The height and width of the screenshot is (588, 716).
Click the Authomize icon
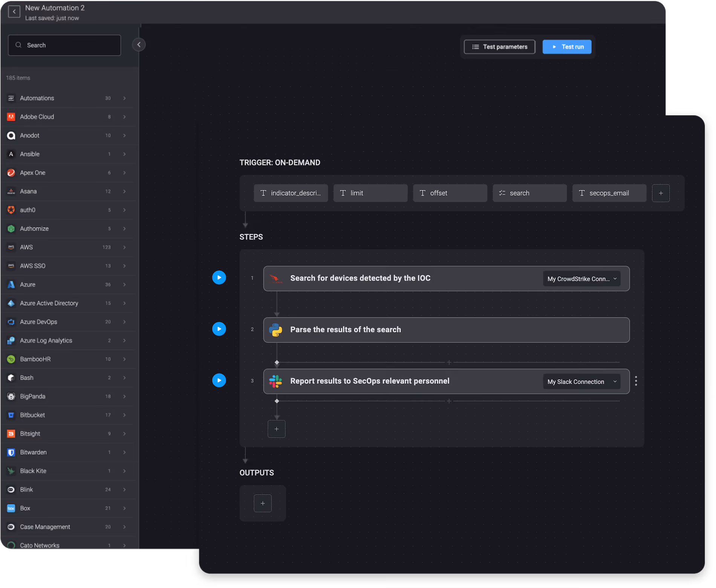click(x=11, y=228)
